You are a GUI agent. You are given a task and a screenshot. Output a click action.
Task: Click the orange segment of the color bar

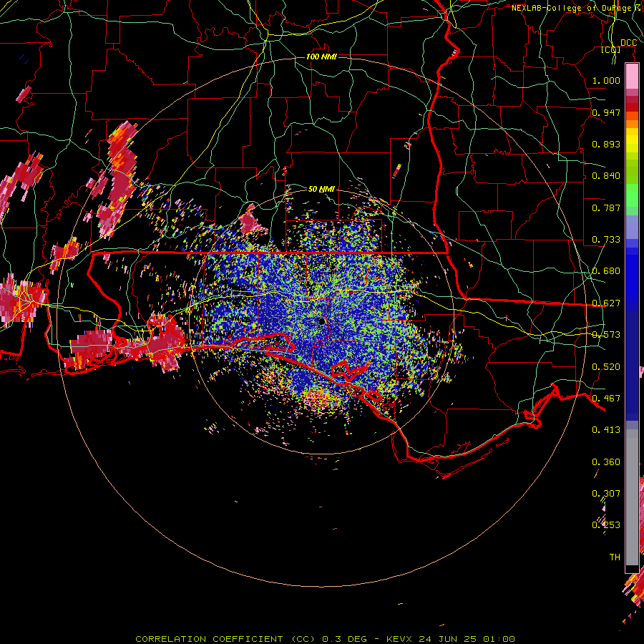pos(632,124)
